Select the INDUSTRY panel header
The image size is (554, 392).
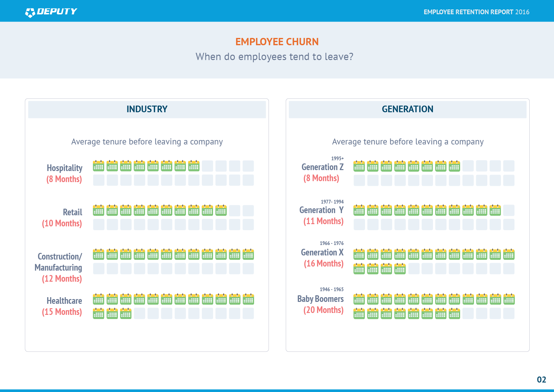(x=147, y=109)
